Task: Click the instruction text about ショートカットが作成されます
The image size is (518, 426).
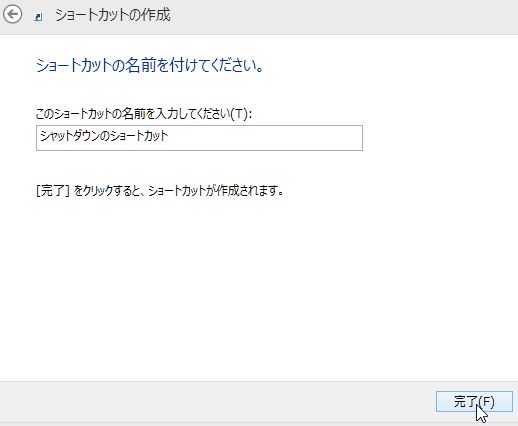Action: coord(160,191)
